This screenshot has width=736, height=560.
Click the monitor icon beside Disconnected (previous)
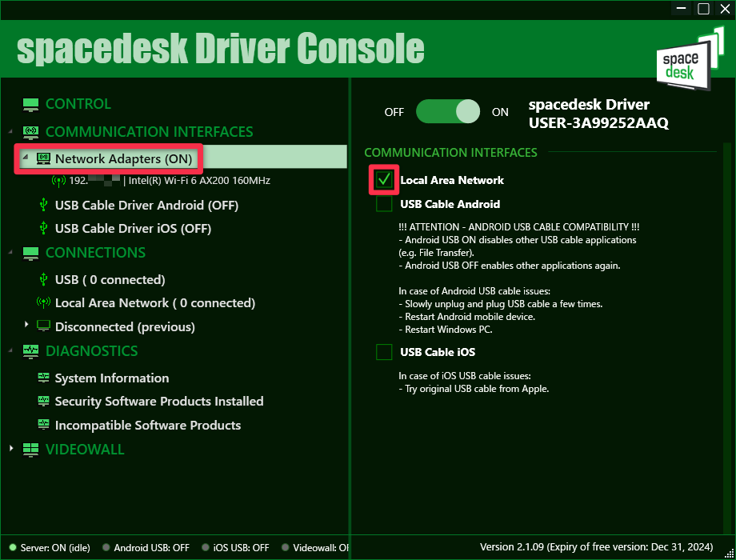[44, 326]
